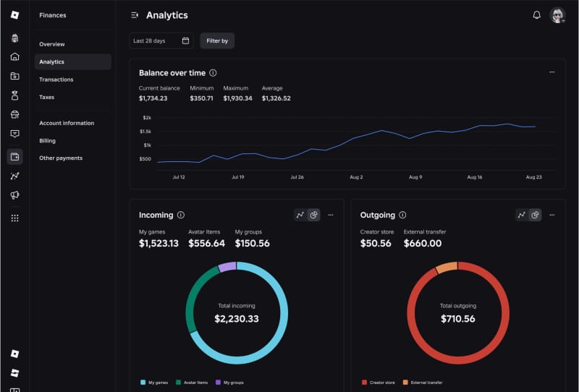Open the calendar icon in date range field
Screen dimensions: 579x392
pyautogui.click(x=185, y=41)
